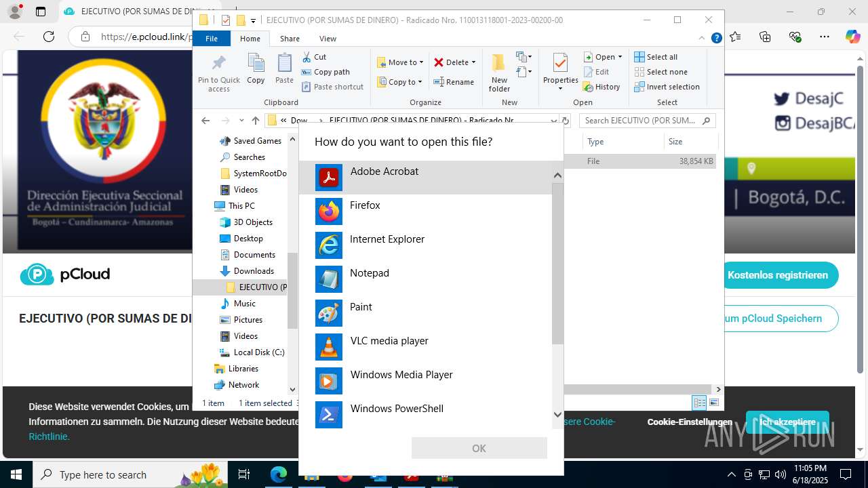
Task: Click Select all in ribbon
Action: pos(656,57)
